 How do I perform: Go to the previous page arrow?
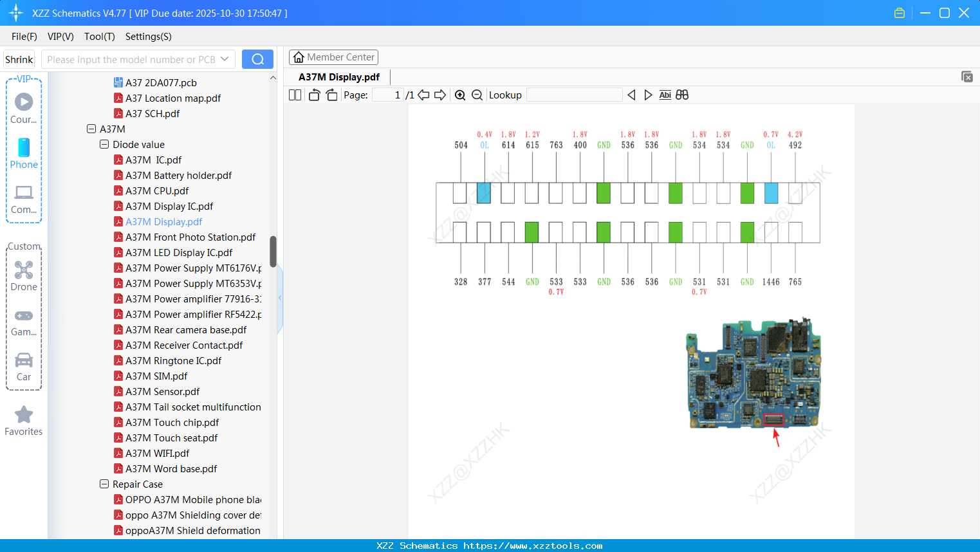click(423, 95)
